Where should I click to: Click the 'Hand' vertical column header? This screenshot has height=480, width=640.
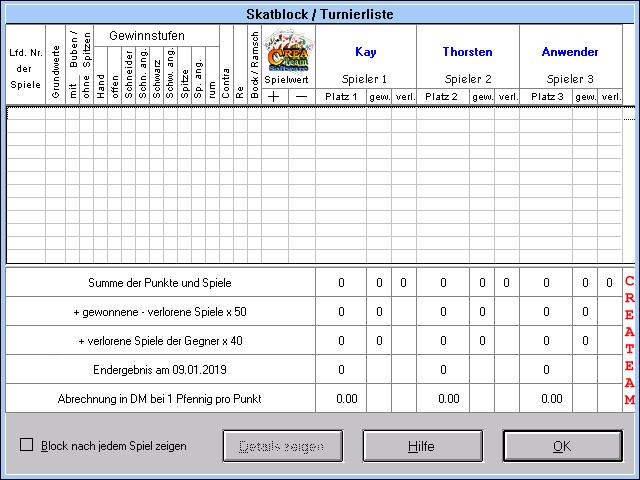[x=100, y=86]
